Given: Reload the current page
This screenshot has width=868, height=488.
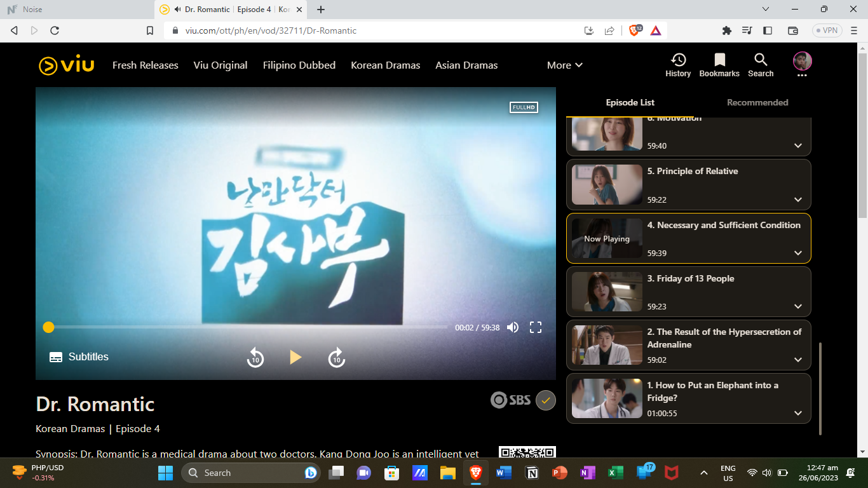Looking at the screenshot, I should (x=55, y=30).
